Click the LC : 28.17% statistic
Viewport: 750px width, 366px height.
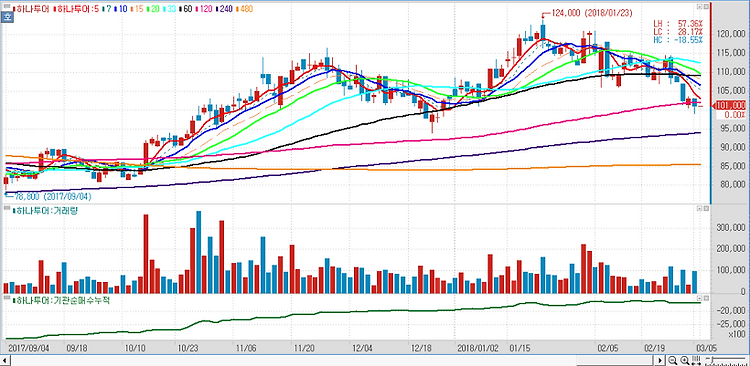678,31
